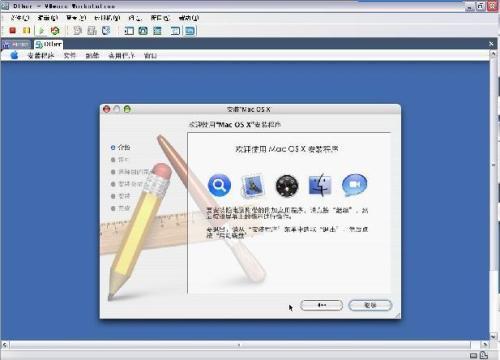The height and width of the screenshot is (360, 500).
Task: Click the Continue button in the installer
Action: 370,305
